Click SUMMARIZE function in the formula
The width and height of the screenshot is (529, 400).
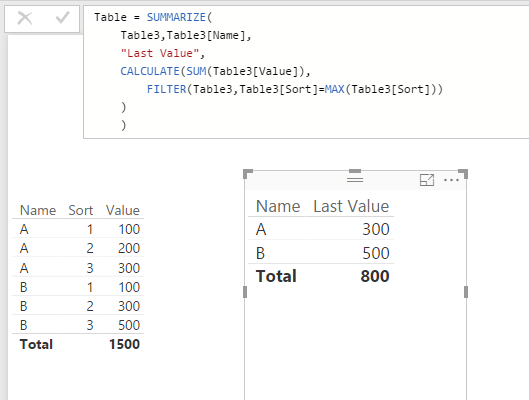(x=176, y=17)
